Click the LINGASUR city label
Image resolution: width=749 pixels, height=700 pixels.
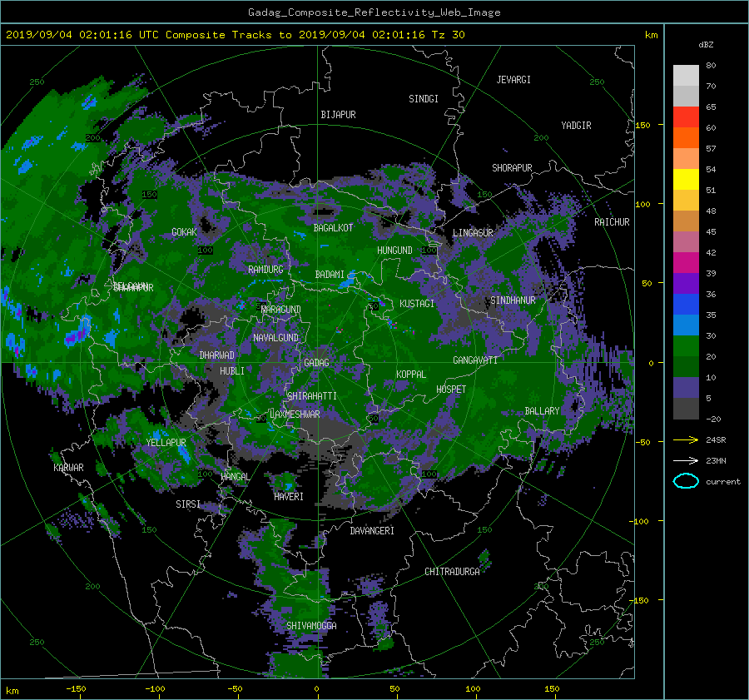pyautogui.click(x=473, y=233)
